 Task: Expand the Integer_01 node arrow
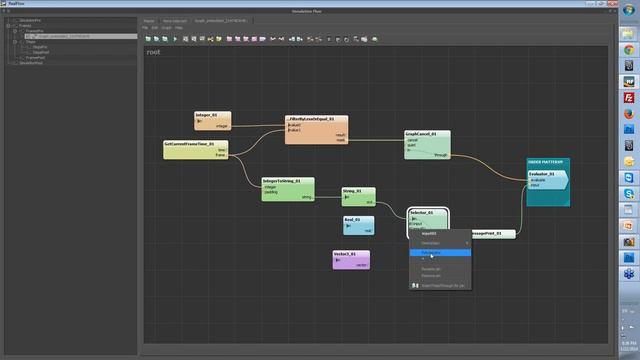coord(199,121)
